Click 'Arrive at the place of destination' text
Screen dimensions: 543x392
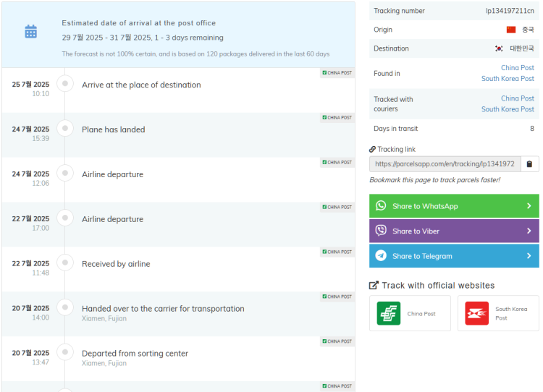(141, 85)
